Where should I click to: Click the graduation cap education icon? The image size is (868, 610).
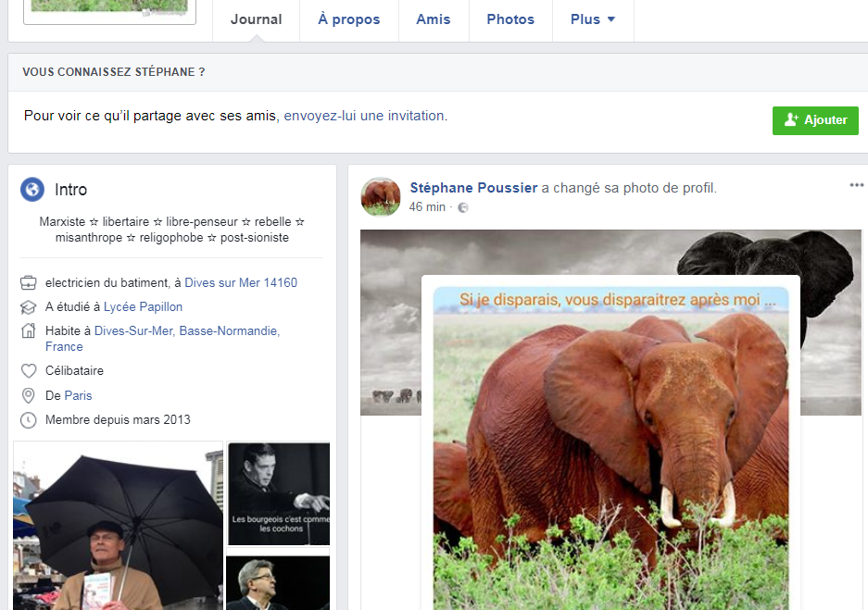(29, 307)
